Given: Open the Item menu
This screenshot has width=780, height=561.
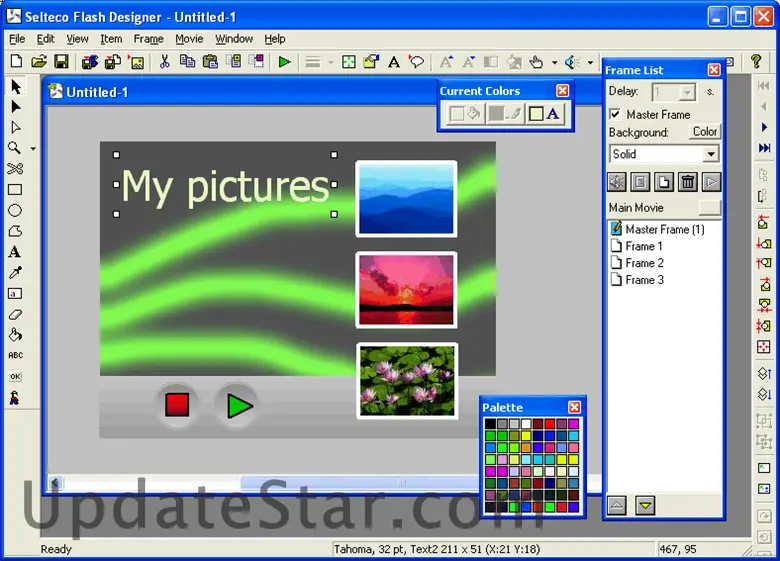Looking at the screenshot, I should click(x=111, y=39).
